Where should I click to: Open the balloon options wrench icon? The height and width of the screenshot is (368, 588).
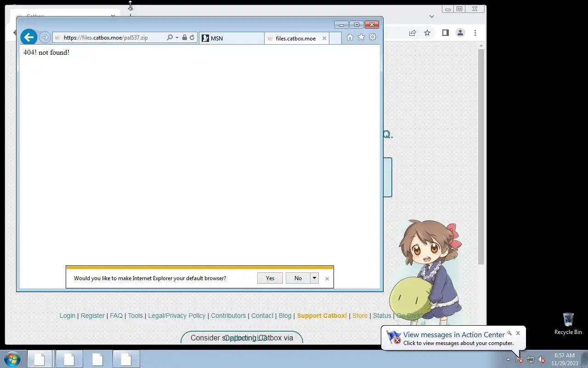[x=509, y=333]
